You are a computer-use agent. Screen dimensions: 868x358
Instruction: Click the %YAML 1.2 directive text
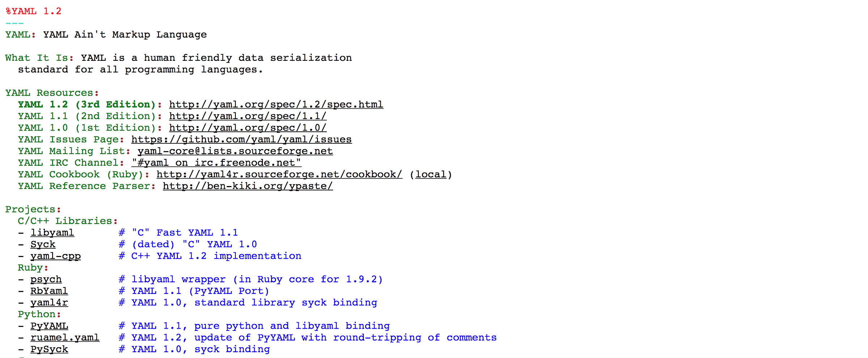[x=33, y=11]
